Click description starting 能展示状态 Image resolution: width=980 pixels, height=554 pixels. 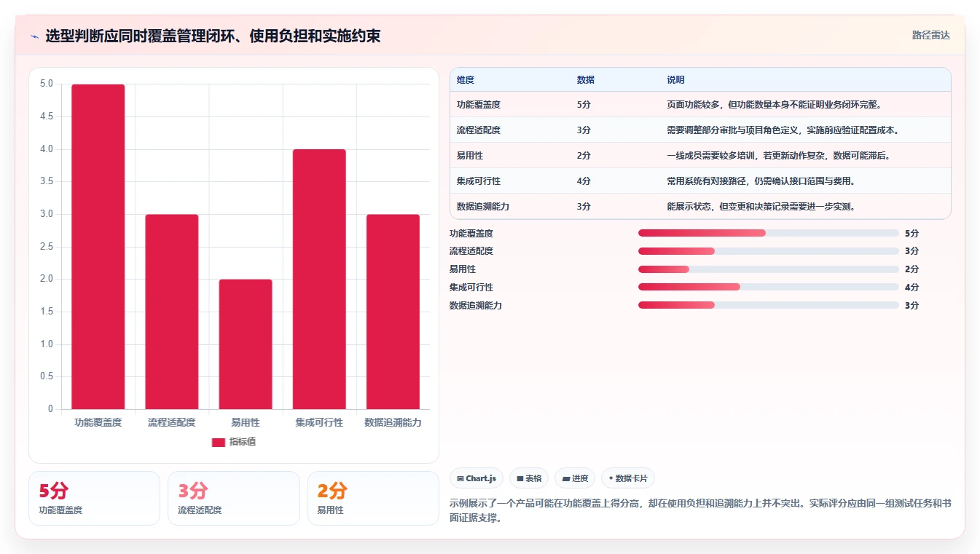click(761, 207)
